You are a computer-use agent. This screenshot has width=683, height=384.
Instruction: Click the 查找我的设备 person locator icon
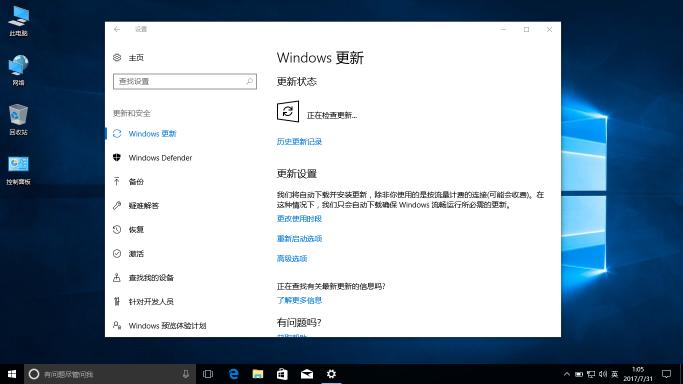(x=117, y=277)
